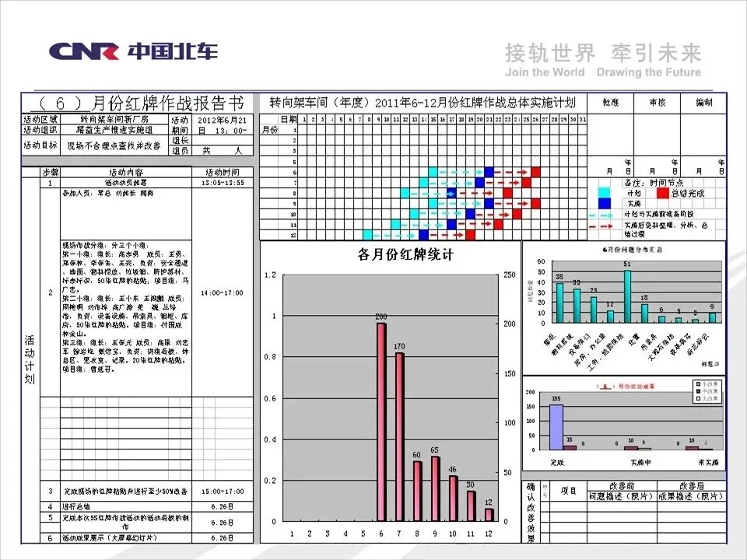Select the 改善后 column header
This screenshot has height=560, width=747.
(691, 486)
